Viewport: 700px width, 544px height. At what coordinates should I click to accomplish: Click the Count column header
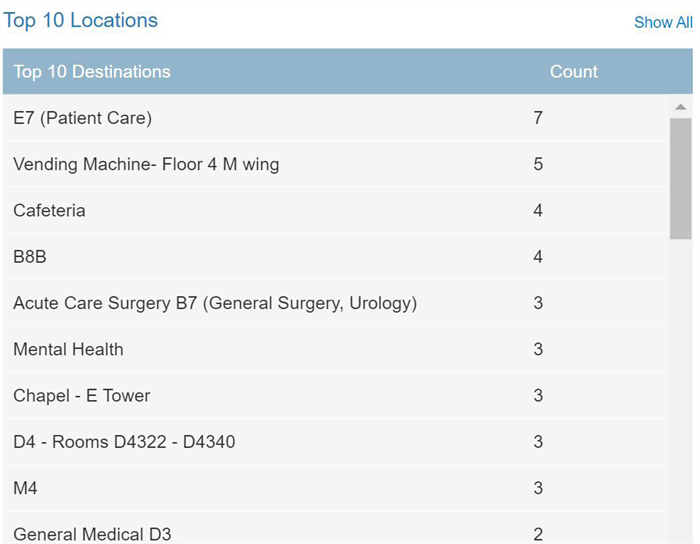pos(574,72)
